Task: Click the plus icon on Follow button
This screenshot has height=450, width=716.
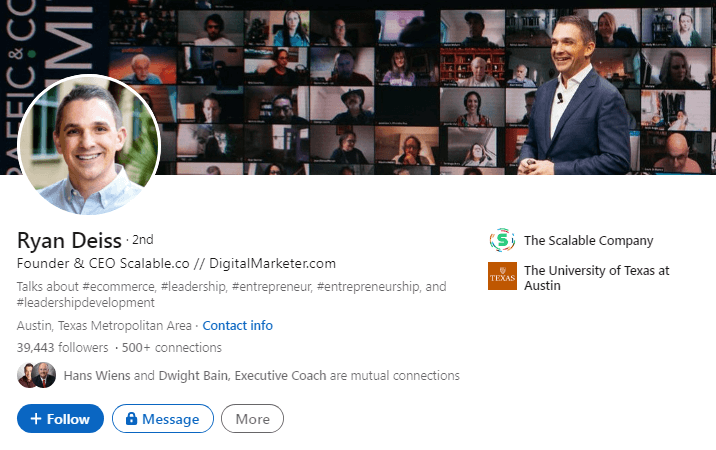Action: pyautogui.click(x=35, y=419)
